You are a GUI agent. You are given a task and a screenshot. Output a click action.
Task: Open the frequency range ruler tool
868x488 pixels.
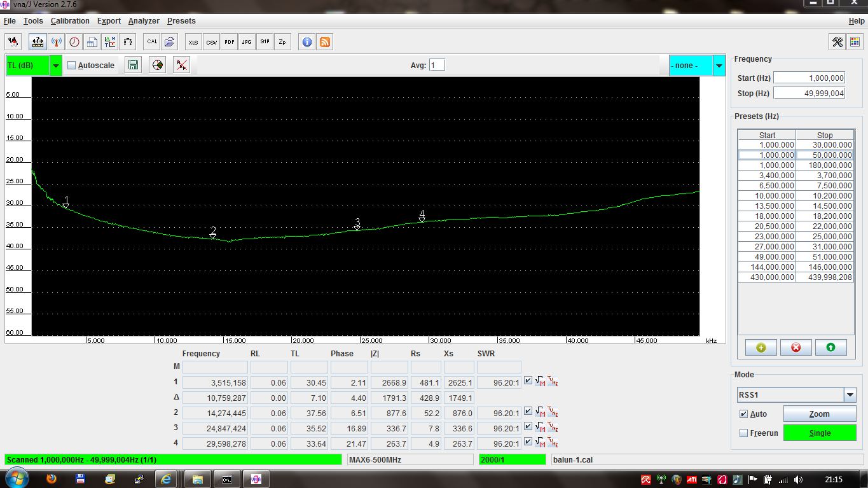(38, 42)
